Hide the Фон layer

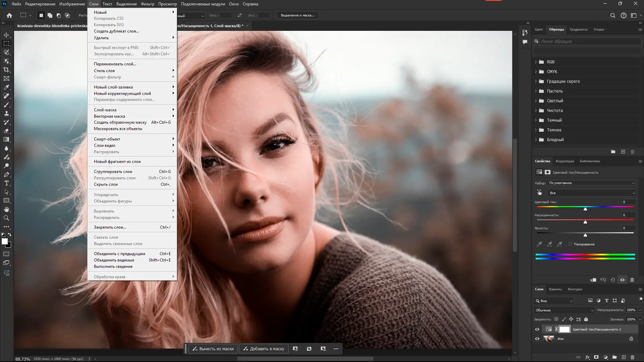click(537, 339)
